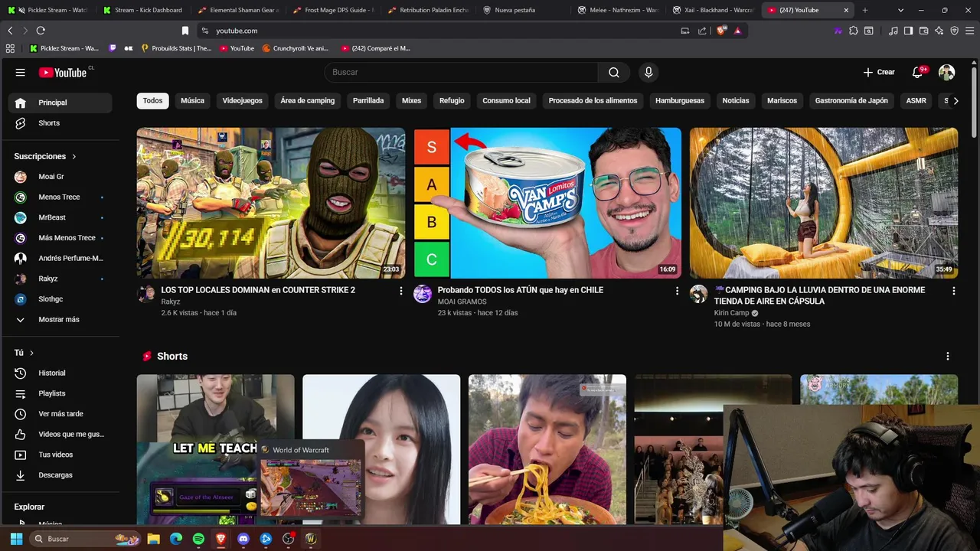Expand the Suscripciones section chevron

[x=74, y=156]
